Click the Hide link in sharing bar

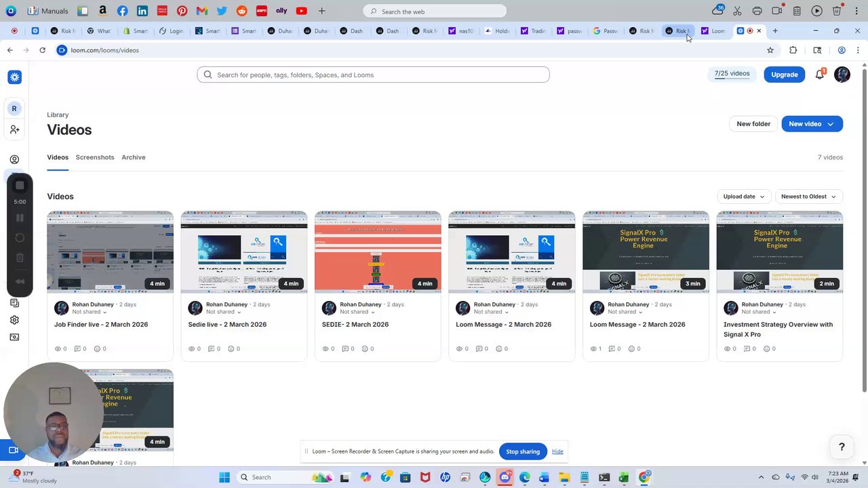point(557,451)
